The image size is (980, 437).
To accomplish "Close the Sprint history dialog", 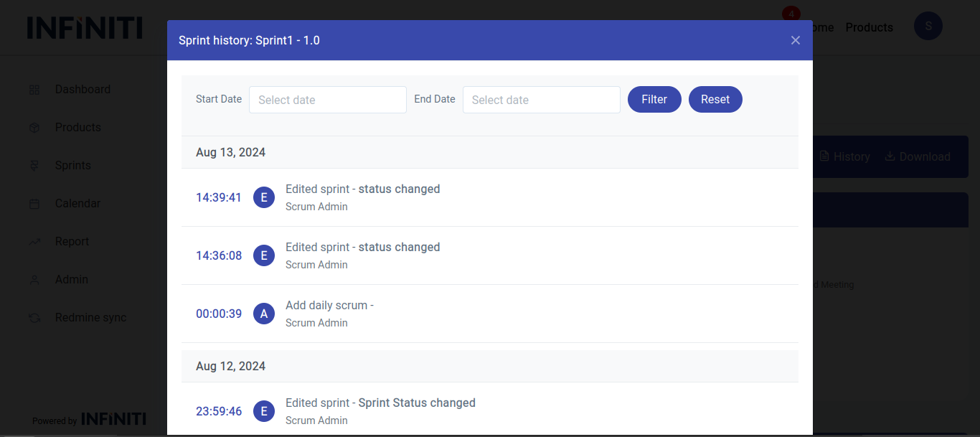I will click(x=795, y=40).
